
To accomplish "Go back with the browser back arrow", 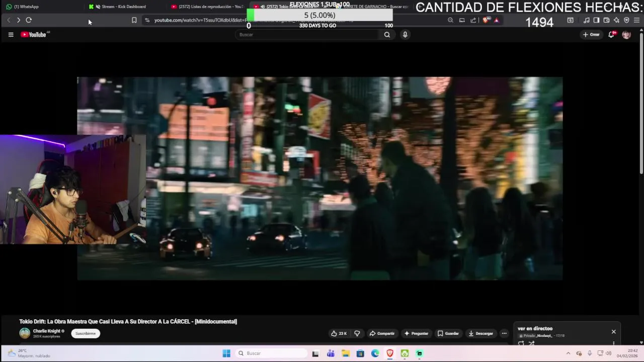I will tap(9, 20).
